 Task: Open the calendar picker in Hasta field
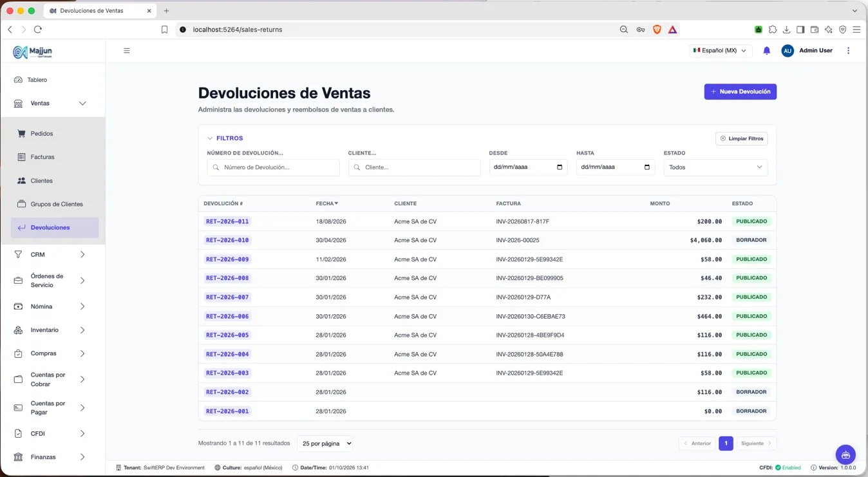coord(647,167)
